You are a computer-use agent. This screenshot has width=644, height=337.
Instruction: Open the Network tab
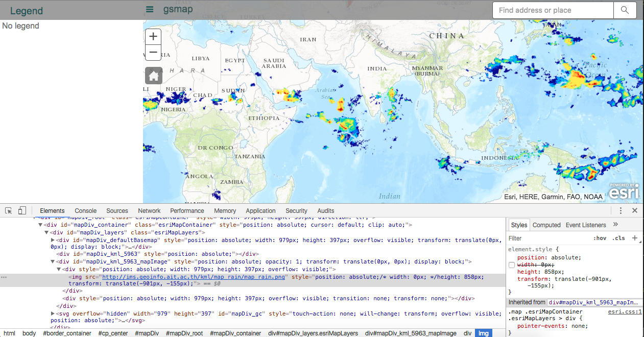[x=149, y=210]
